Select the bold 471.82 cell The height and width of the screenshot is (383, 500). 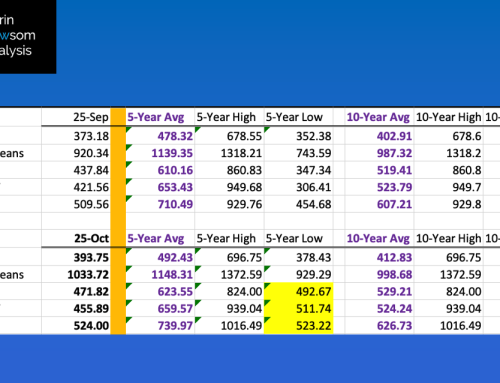76,291
